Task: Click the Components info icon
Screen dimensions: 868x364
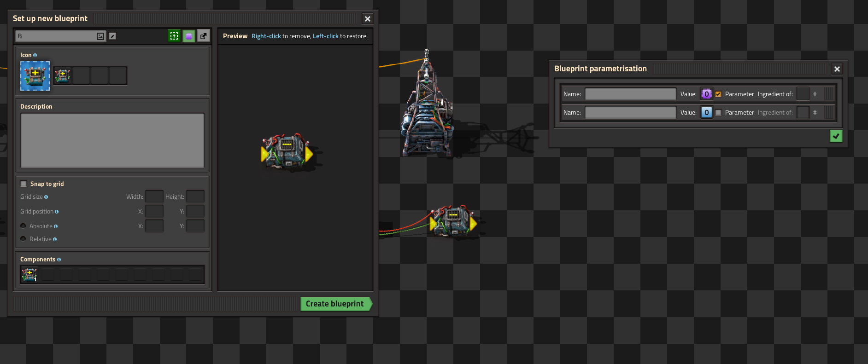Action: [x=59, y=260]
